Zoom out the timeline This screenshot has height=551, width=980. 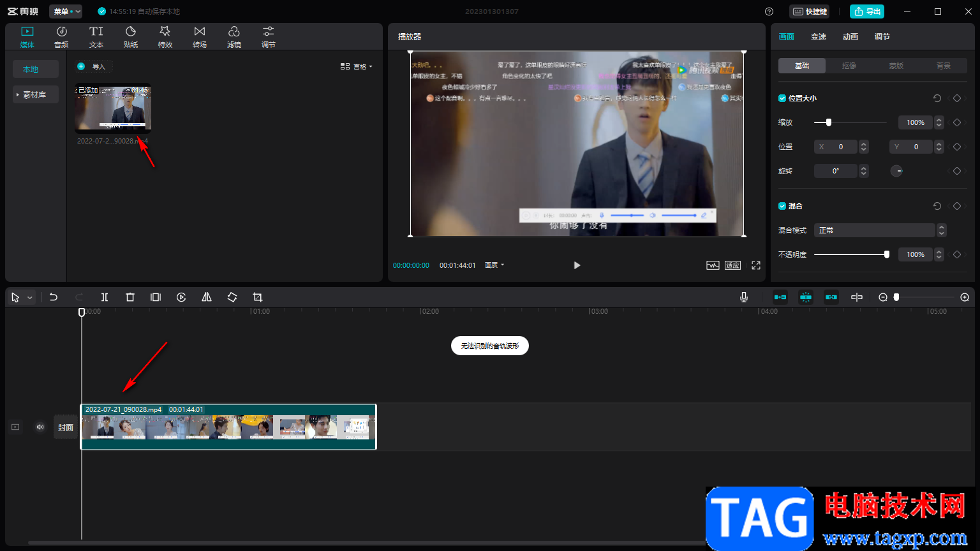883,297
